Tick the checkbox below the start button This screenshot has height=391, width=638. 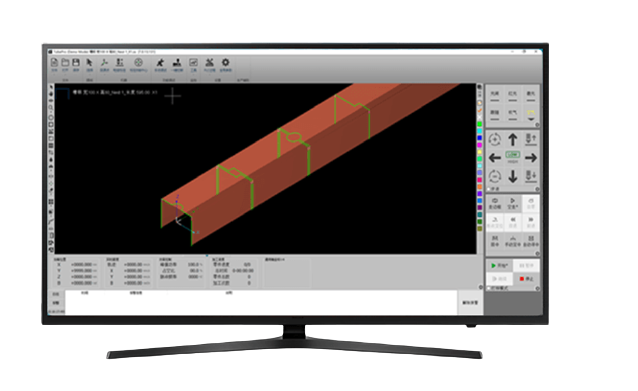[489, 288]
